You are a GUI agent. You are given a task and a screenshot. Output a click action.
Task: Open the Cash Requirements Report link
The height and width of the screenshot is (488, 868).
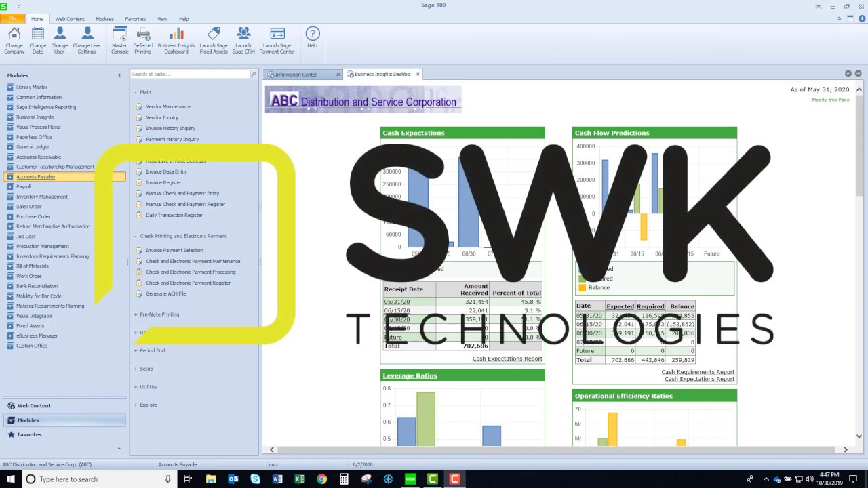[x=698, y=372]
